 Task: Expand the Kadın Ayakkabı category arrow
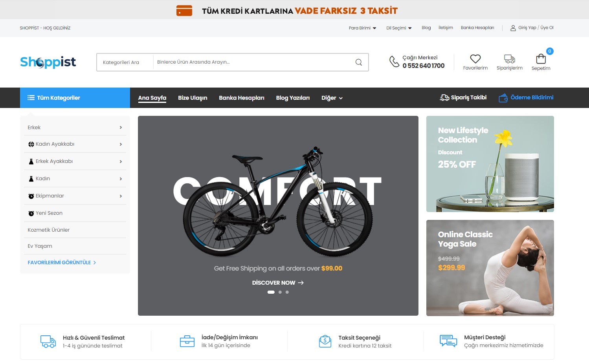121,144
